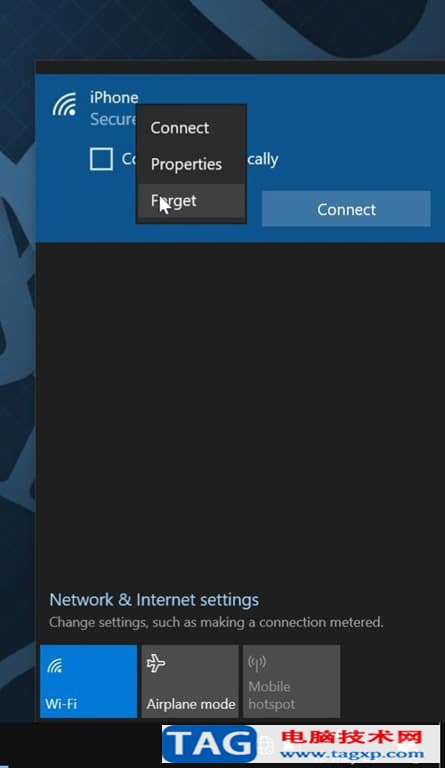
Task: Click the Secured status text
Action: click(x=113, y=119)
